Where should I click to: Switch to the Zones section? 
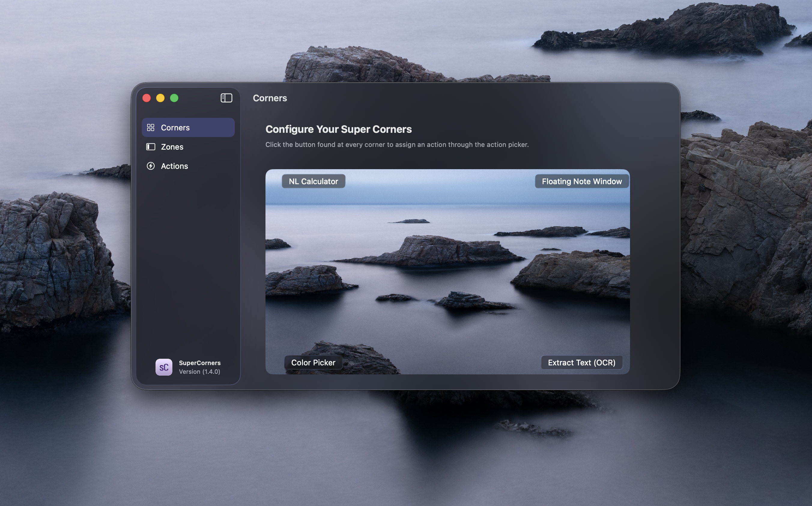pyautogui.click(x=172, y=147)
